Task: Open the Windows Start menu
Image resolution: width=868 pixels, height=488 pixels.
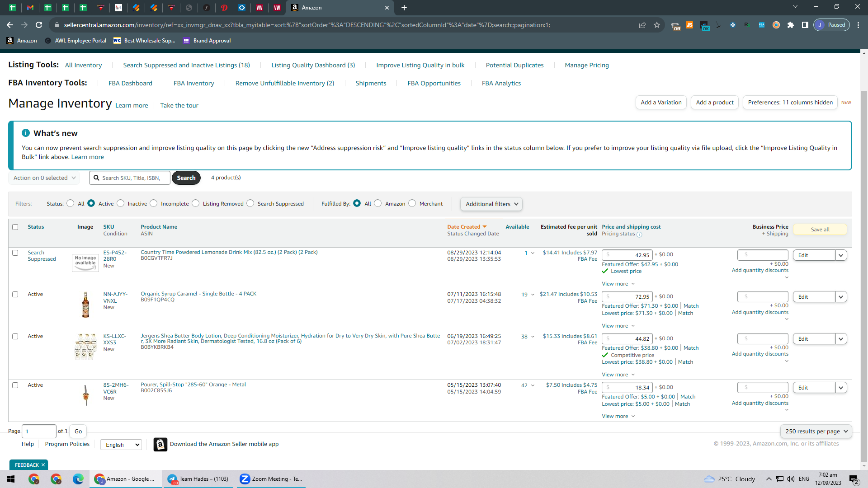Action: [11, 479]
